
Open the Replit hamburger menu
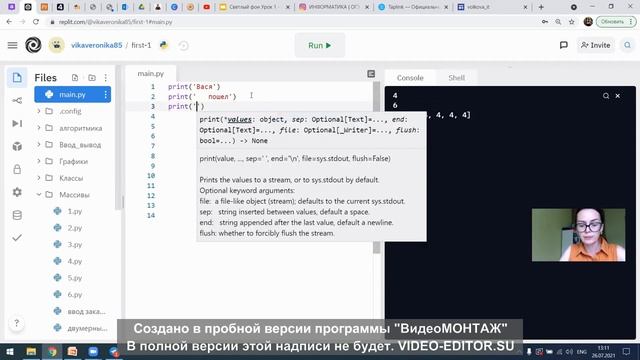(x=13, y=45)
